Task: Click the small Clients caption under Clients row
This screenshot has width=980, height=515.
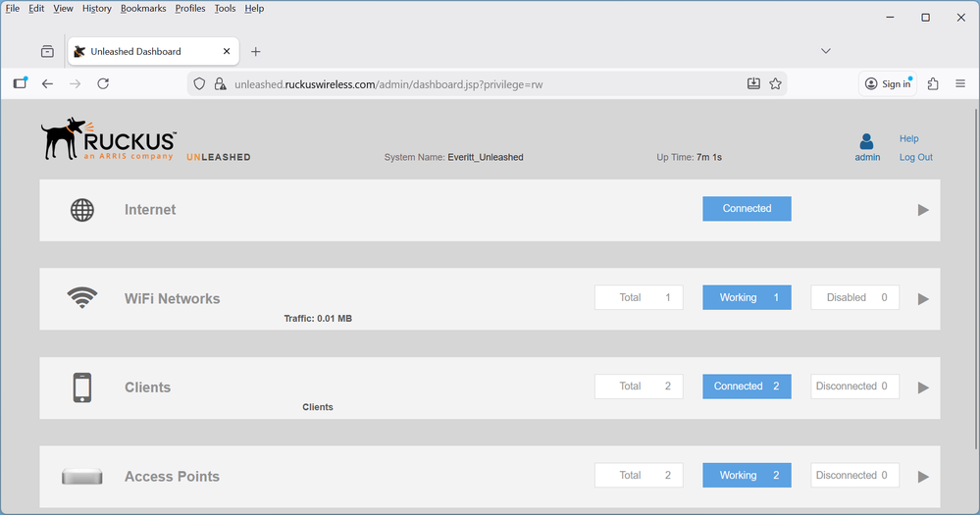Action: (318, 407)
